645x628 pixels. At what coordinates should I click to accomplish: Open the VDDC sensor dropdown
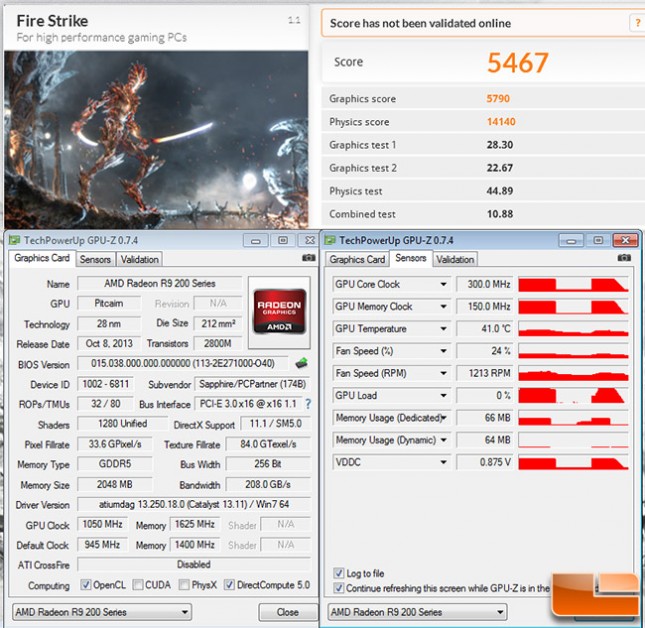443,462
